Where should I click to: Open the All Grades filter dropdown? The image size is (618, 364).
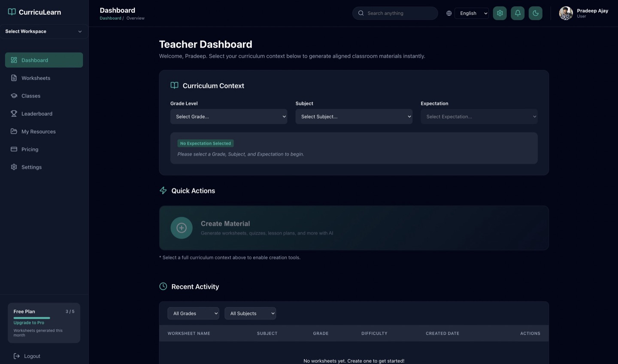[193, 313]
